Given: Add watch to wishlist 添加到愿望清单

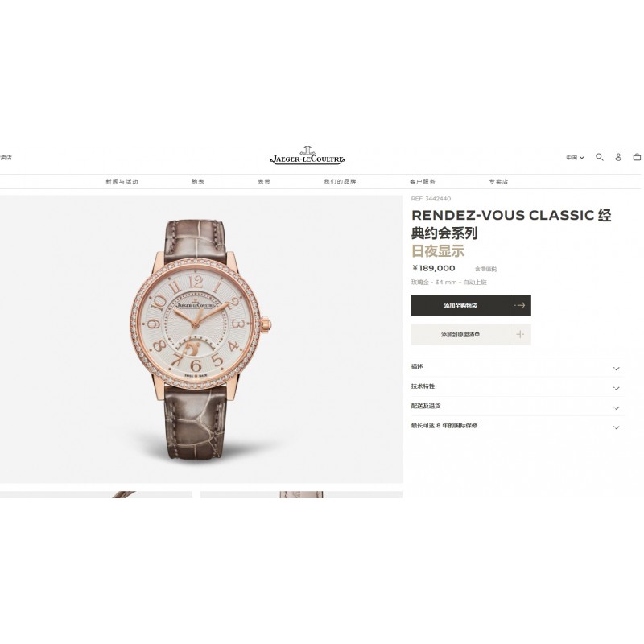Looking at the screenshot, I should point(460,334).
